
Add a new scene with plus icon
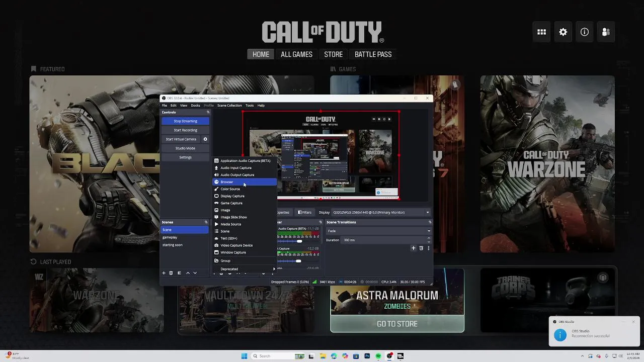tap(164, 273)
